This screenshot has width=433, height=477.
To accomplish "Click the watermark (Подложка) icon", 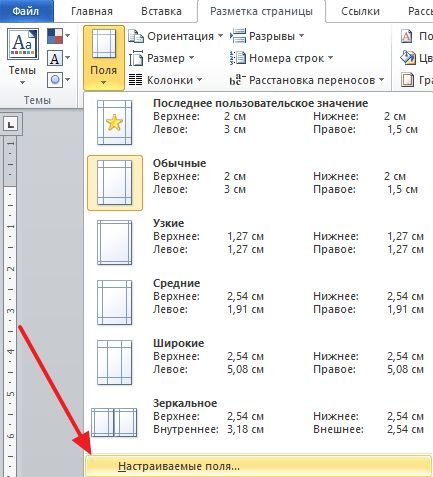I will pyautogui.click(x=406, y=36).
